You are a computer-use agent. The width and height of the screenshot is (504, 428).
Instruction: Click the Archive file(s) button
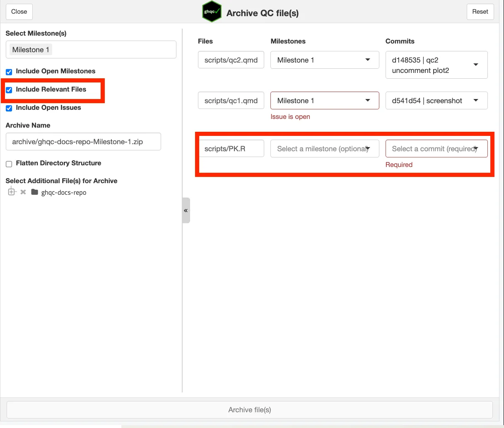tap(250, 410)
